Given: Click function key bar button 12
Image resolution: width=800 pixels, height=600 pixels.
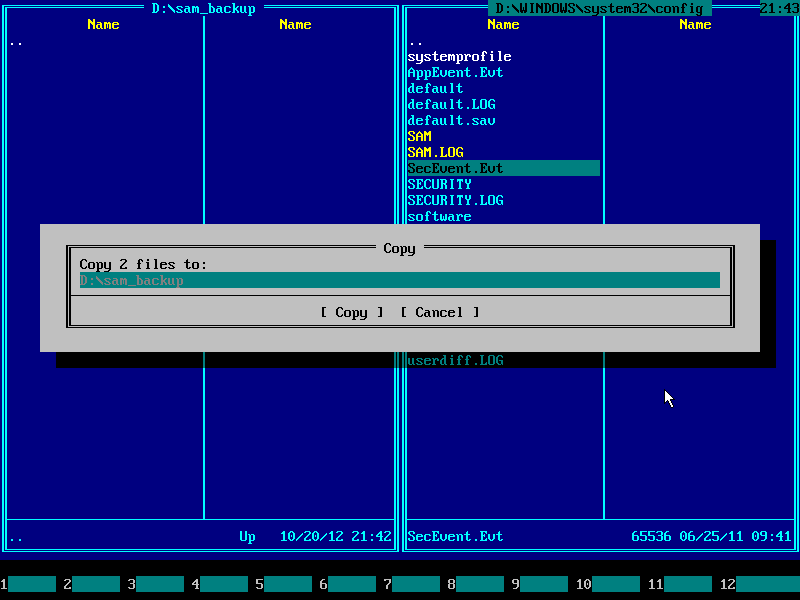Looking at the screenshot, I should [x=760, y=584].
